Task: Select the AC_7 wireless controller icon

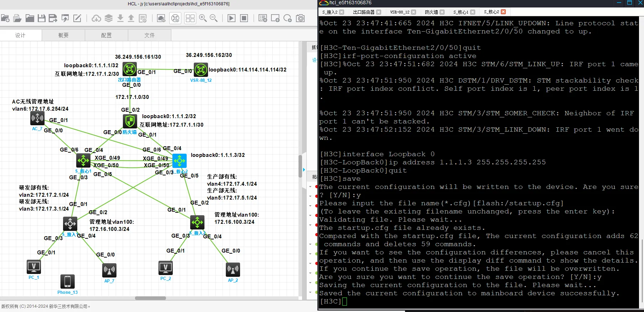Action: (37, 118)
